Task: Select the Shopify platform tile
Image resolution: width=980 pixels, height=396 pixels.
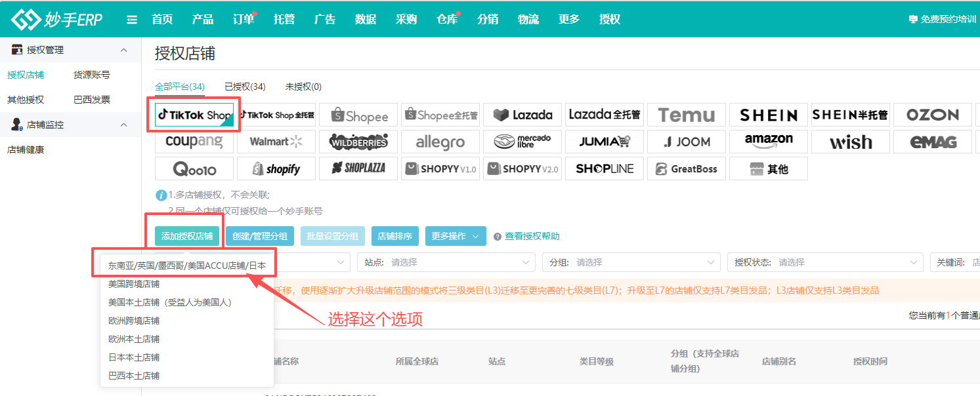Action: [x=276, y=168]
